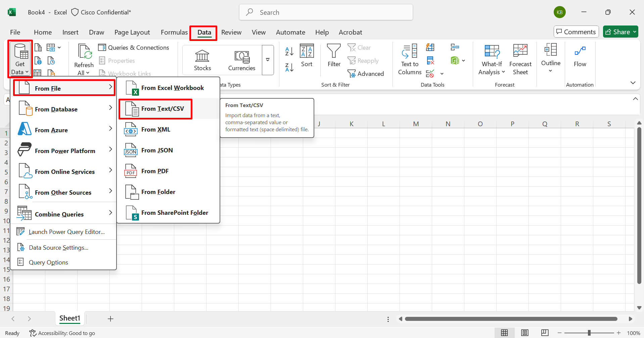Switch to the Formulas tab
This screenshot has width=644, height=338.
coord(174,32)
